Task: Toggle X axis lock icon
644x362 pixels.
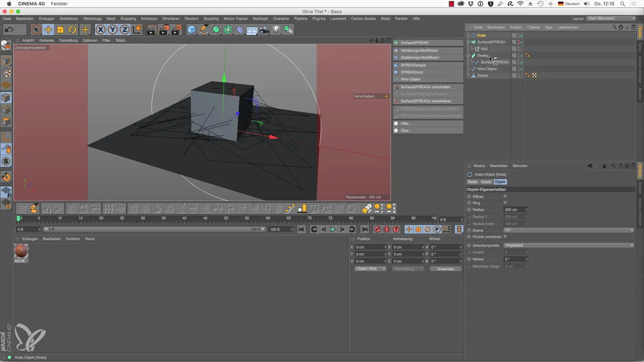Action: [100, 30]
